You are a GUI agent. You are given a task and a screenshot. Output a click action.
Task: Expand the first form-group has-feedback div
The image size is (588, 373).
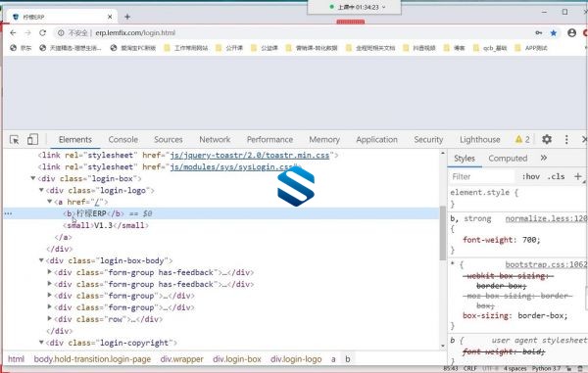coord(50,272)
